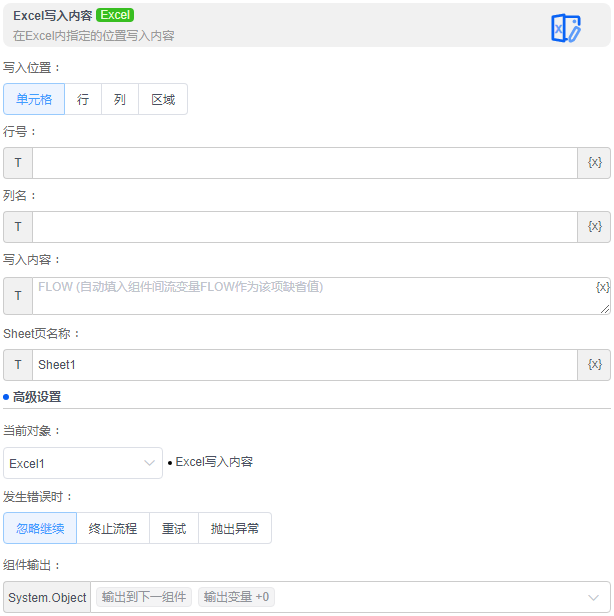Click the 在Excel内指定的位置写入内容 description
This screenshot has height=616, width=614.
[x=93, y=36]
